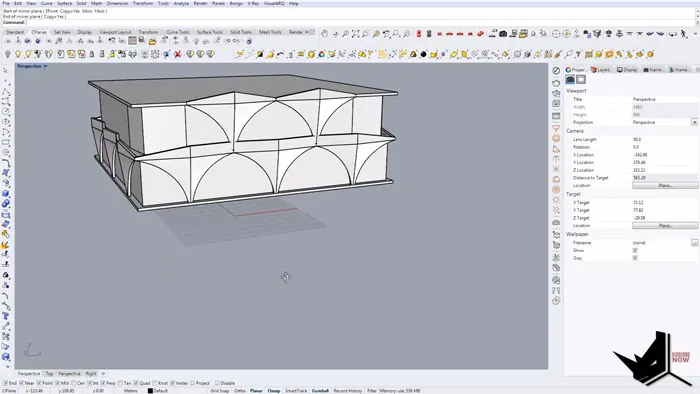Click the text T tool in the left sidebar
Viewport: 700px width, 394px height.
(x=5, y=316)
